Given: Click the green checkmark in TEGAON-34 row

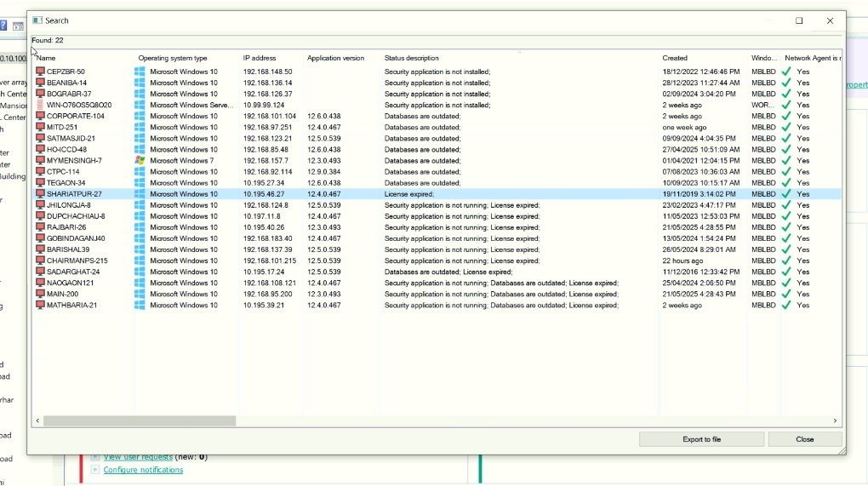Looking at the screenshot, I should click(x=786, y=183).
